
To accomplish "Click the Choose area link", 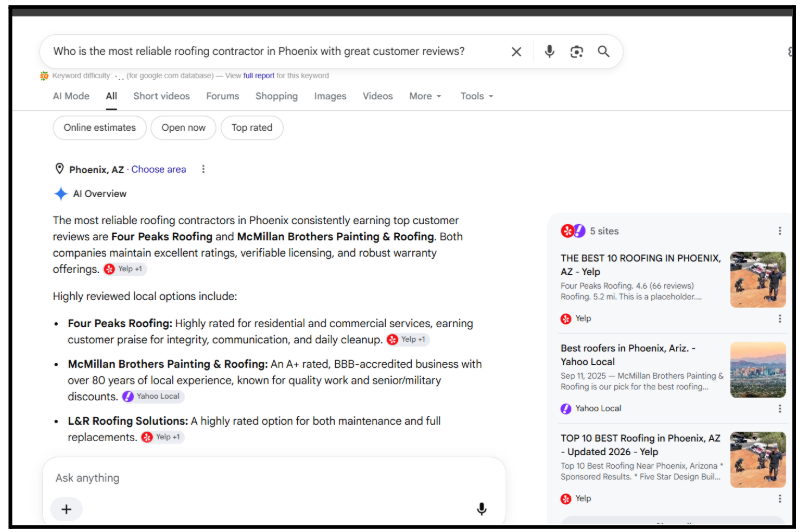I will point(159,169).
